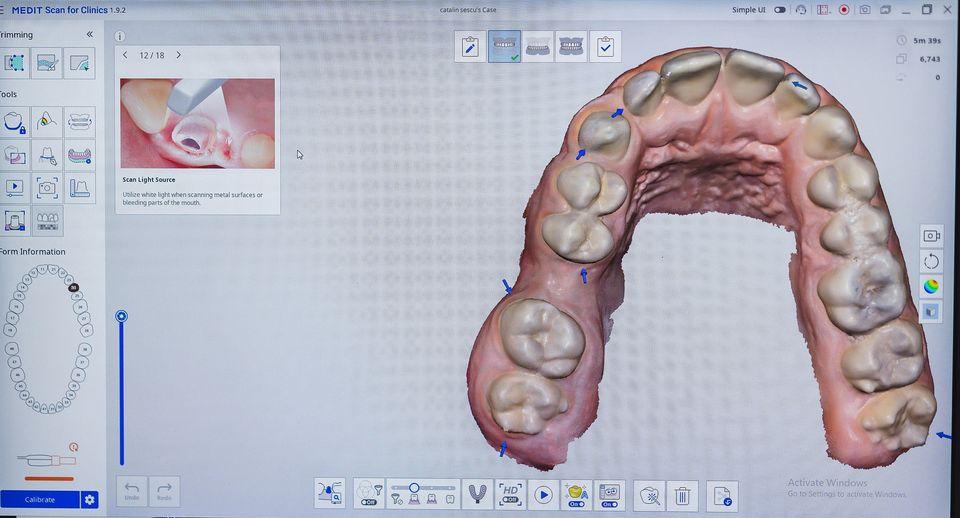Delete scan data with trash icon
Image resolution: width=960 pixels, height=518 pixels.
(x=682, y=494)
